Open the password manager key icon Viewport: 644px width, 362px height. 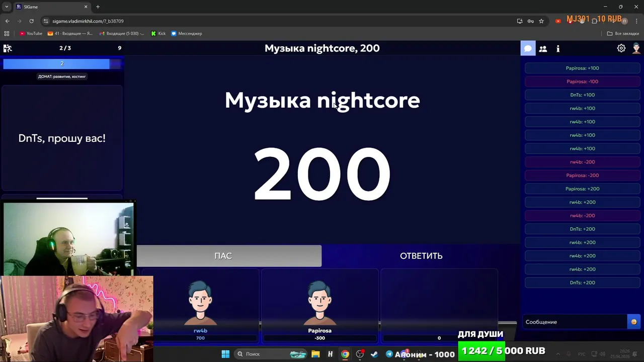coord(530,21)
